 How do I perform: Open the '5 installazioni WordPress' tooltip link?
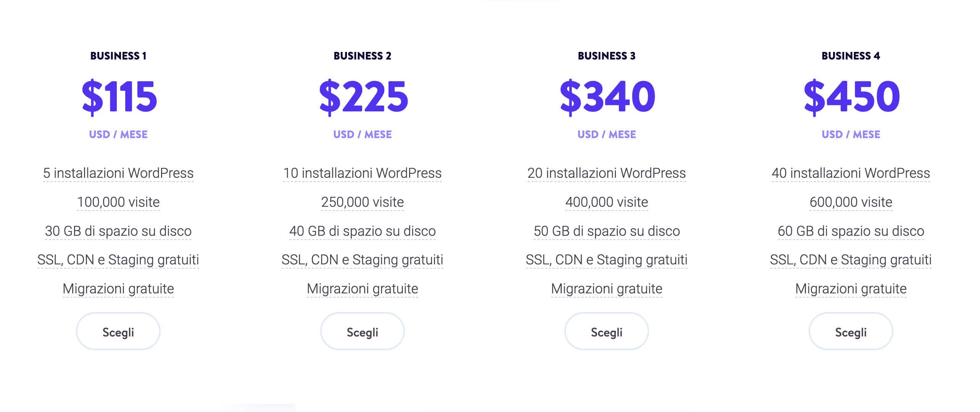(x=118, y=174)
